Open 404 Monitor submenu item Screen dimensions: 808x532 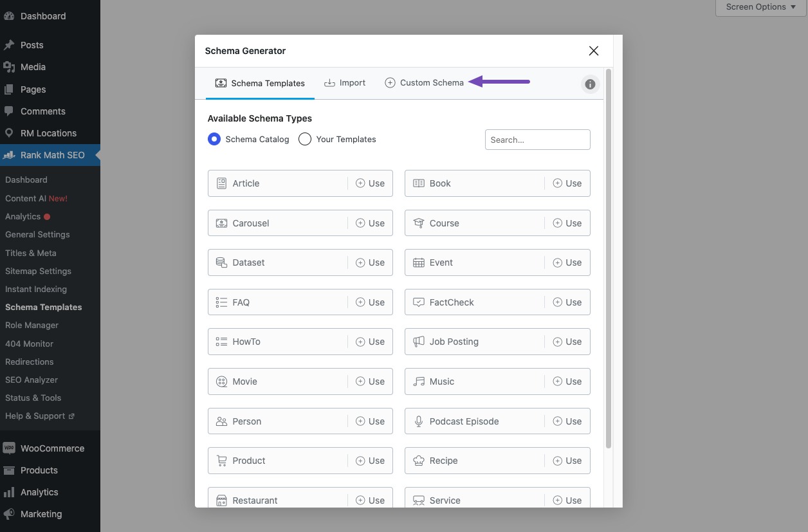[29, 344]
